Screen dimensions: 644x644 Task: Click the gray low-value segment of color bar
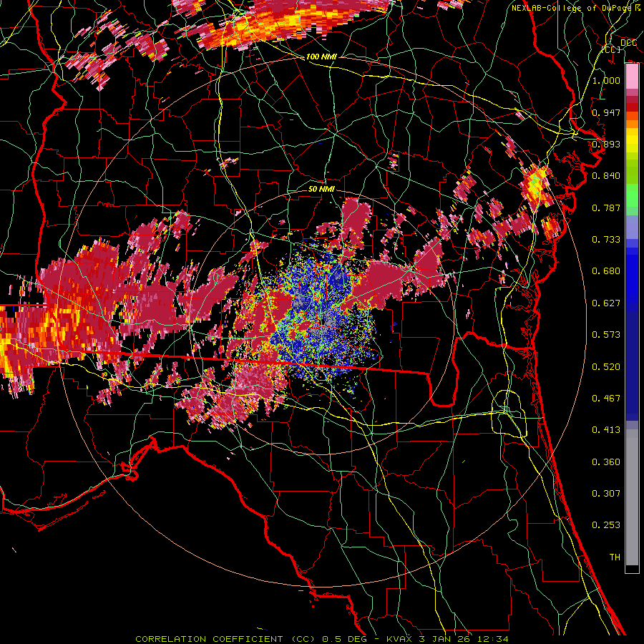point(632,499)
